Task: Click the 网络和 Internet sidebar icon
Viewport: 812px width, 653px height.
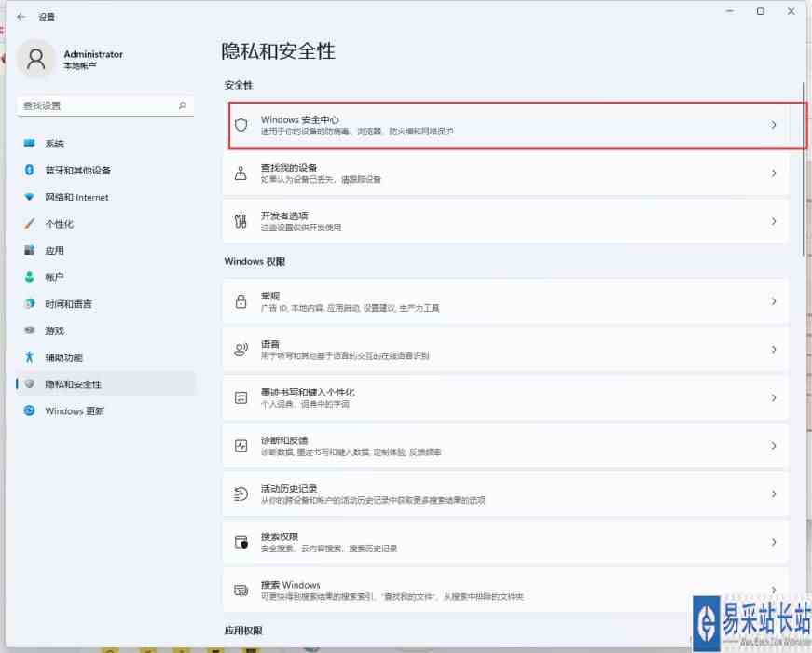Action: 31,197
